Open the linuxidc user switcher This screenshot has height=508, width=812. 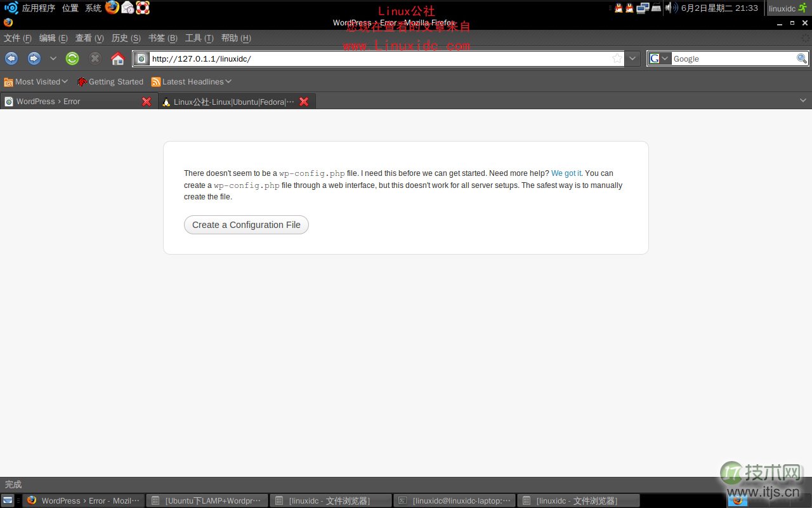pyautogui.click(x=782, y=8)
